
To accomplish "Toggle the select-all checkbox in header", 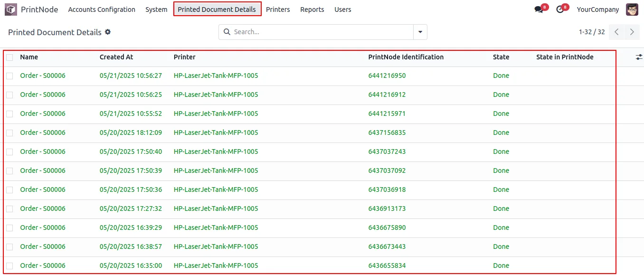I will pyautogui.click(x=9, y=57).
